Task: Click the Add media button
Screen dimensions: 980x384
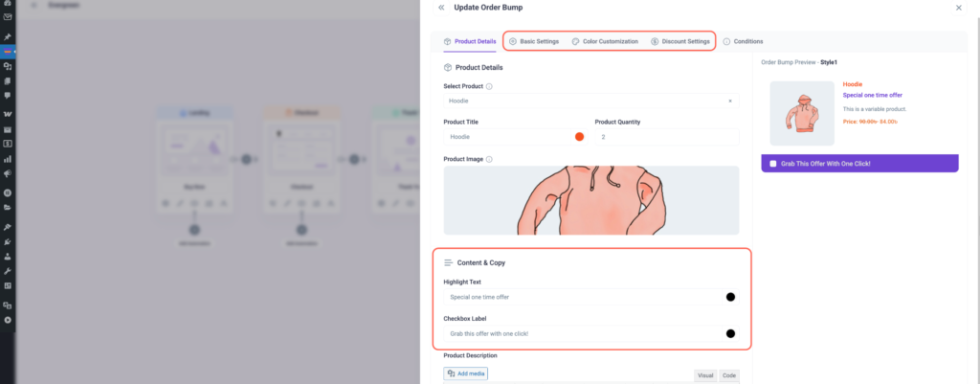Action: (x=466, y=373)
